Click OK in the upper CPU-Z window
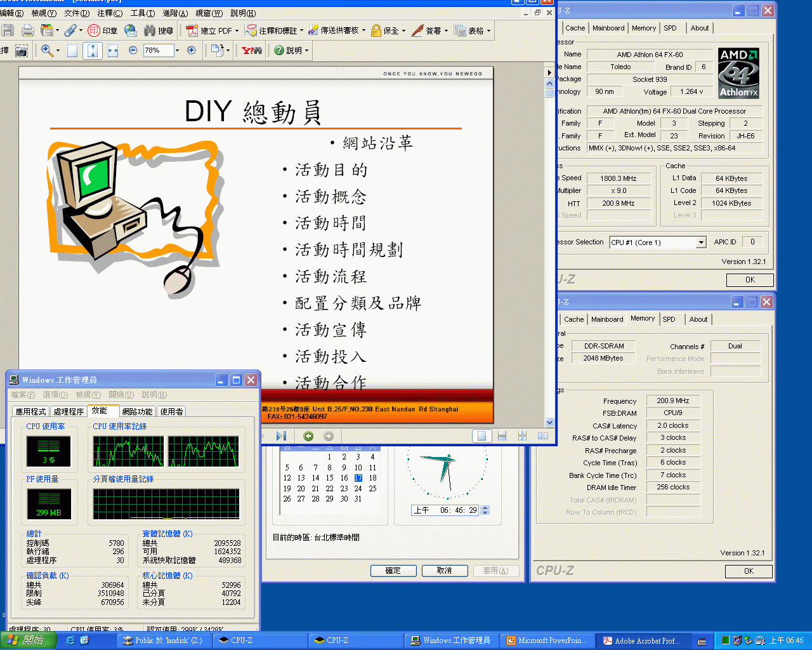This screenshot has width=812, height=650. point(750,280)
